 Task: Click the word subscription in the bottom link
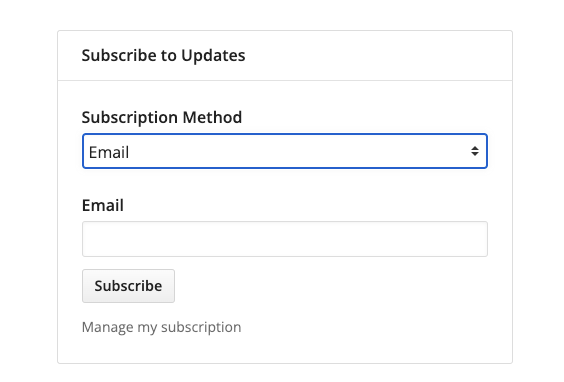coord(201,327)
